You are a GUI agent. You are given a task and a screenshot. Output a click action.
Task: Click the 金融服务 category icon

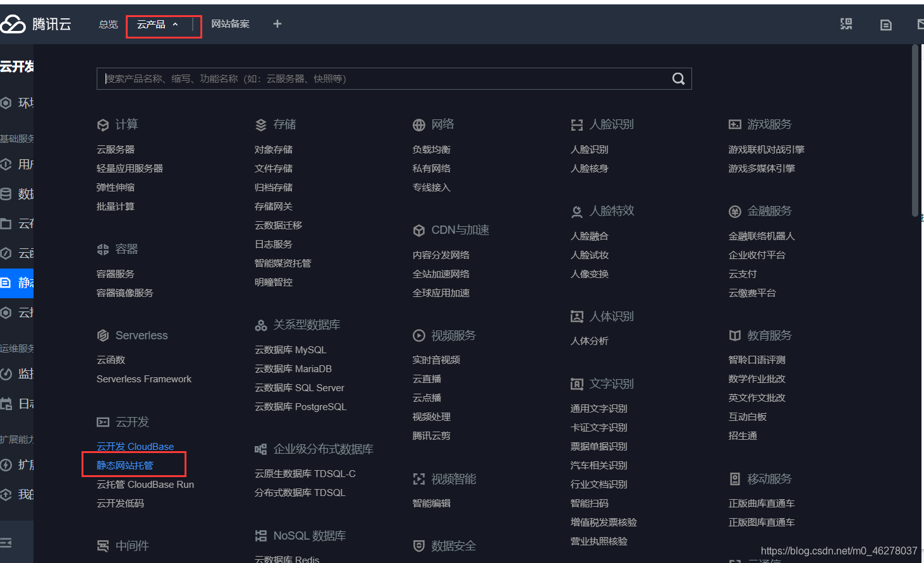click(734, 212)
